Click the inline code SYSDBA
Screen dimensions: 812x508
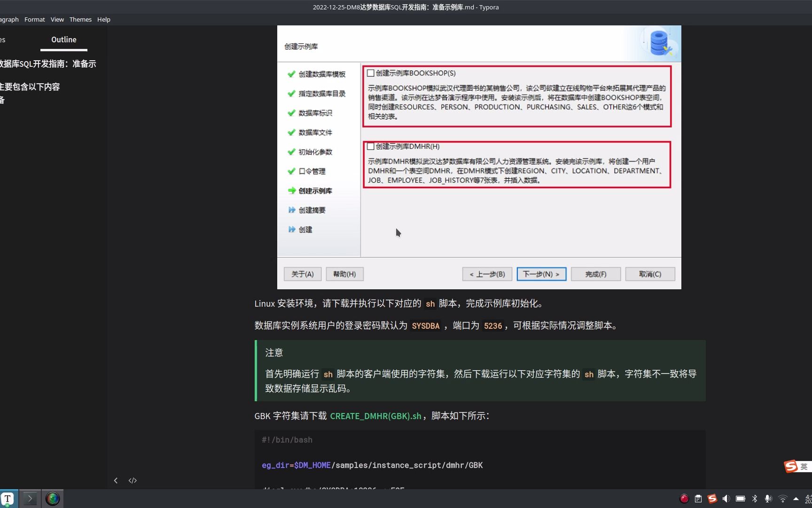pyautogui.click(x=425, y=325)
